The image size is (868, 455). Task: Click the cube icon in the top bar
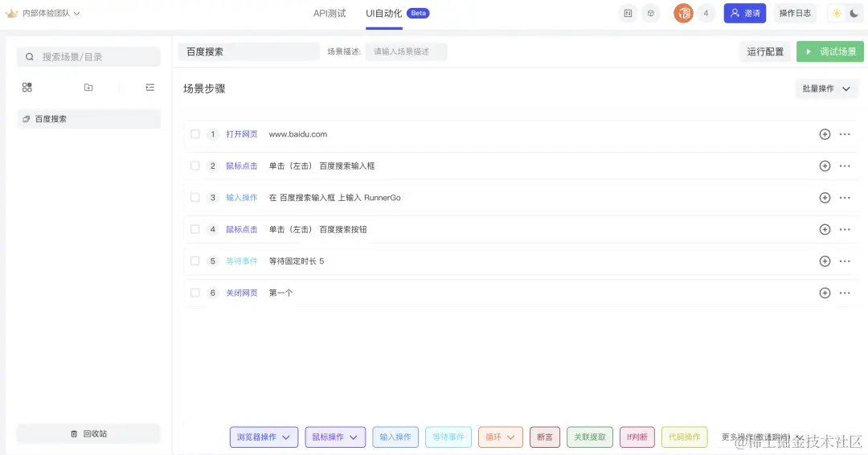(651, 14)
